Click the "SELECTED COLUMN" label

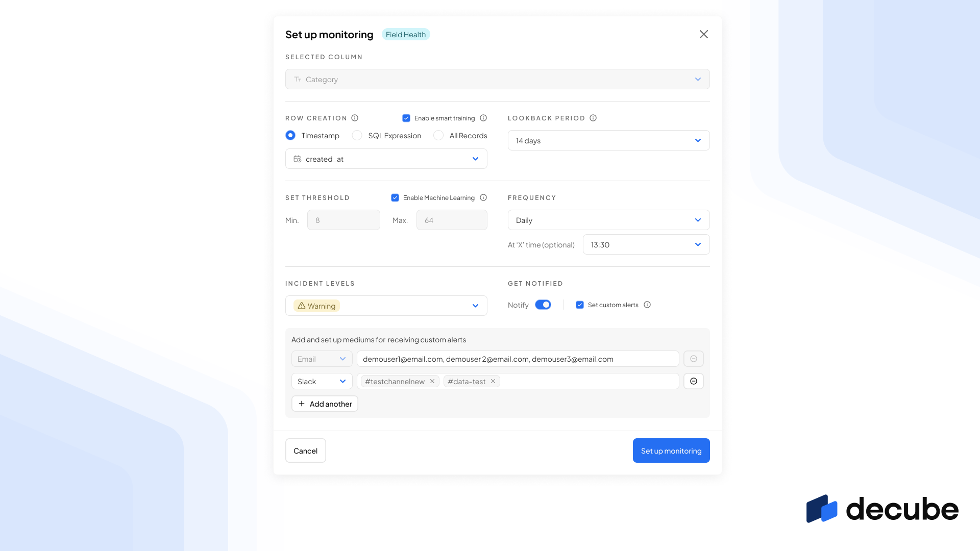[324, 57]
